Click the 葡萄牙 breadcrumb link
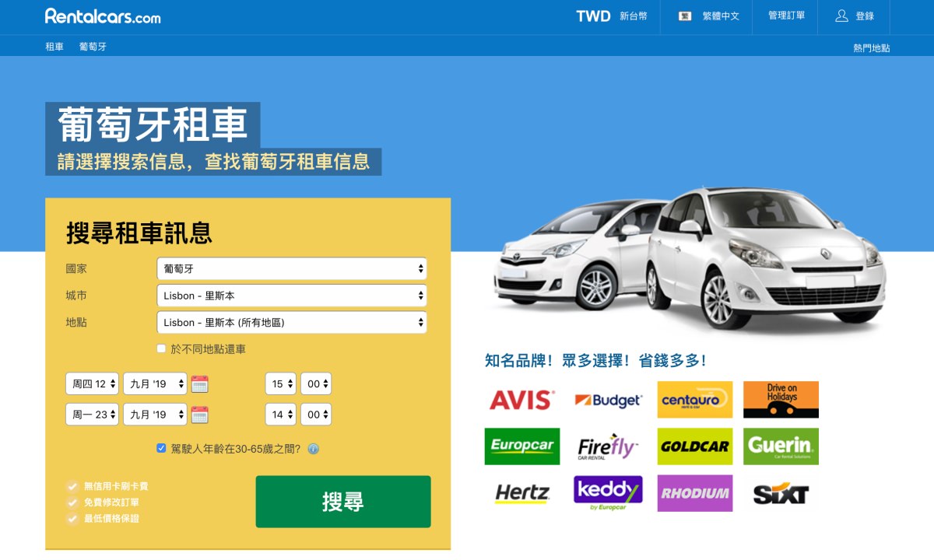The image size is (934, 560). click(93, 47)
